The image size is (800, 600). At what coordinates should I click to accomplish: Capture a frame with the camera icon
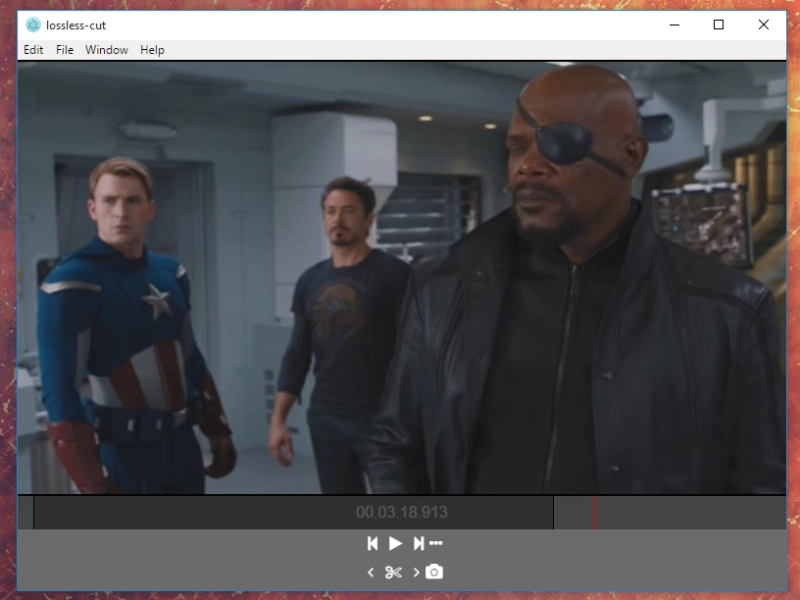[x=434, y=572]
